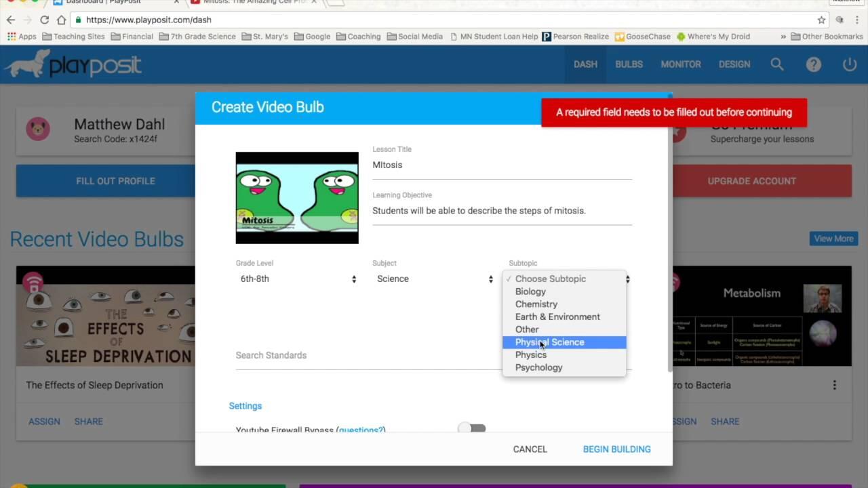Choose Psychology from the Subtopic list
The image size is (868, 488).
click(564, 367)
